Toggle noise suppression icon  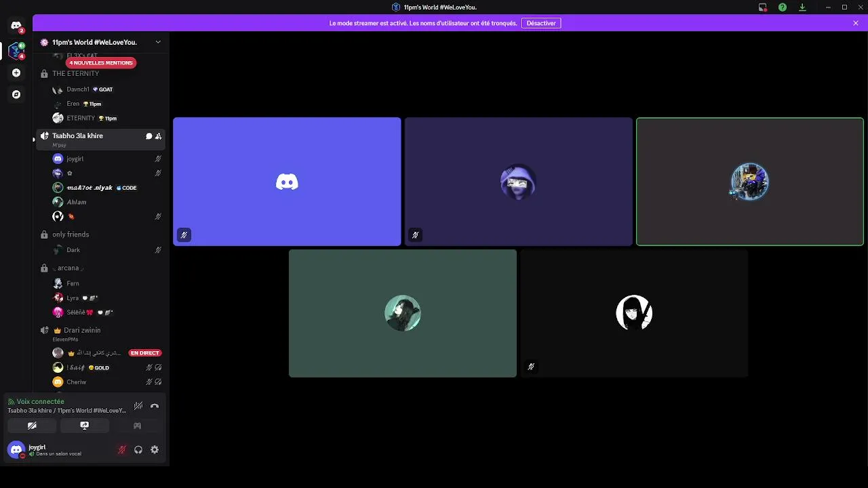(x=138, y=406)
